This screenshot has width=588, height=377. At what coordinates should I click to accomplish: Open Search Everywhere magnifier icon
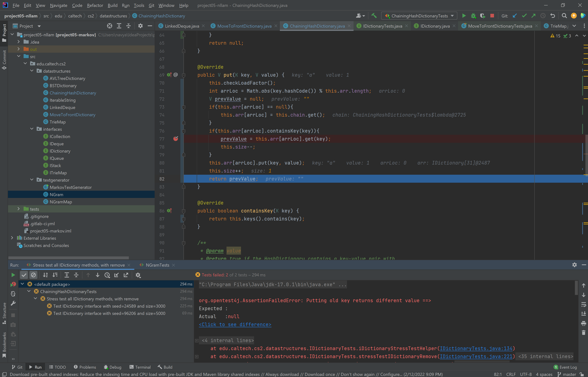click(x=564, y=16)
